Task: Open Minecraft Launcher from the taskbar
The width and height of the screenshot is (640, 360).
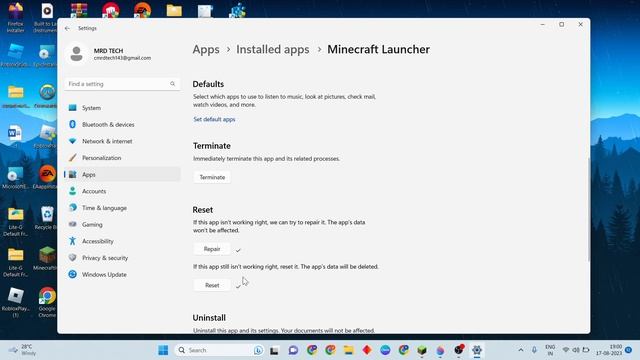Action: [x=422, y=350]
